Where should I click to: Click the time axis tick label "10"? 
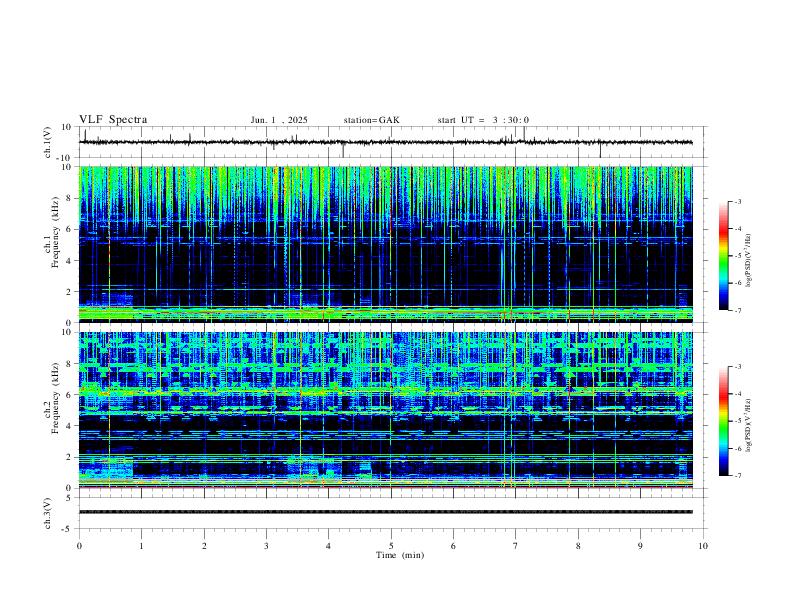tap(703, 546)
